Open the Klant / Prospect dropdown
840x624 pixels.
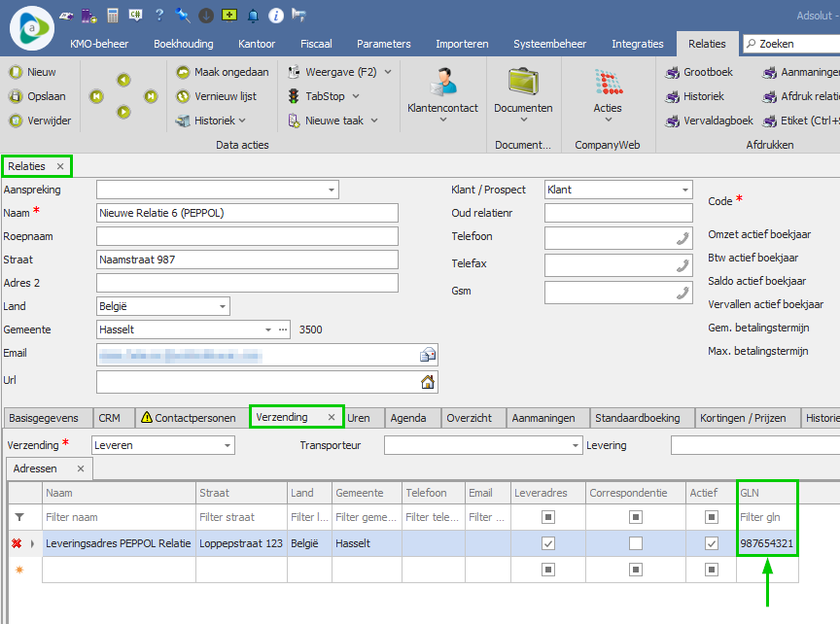[684, 190]
